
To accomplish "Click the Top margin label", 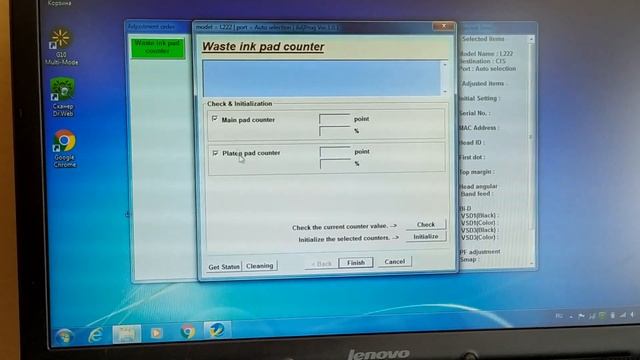I will (476, 172).
